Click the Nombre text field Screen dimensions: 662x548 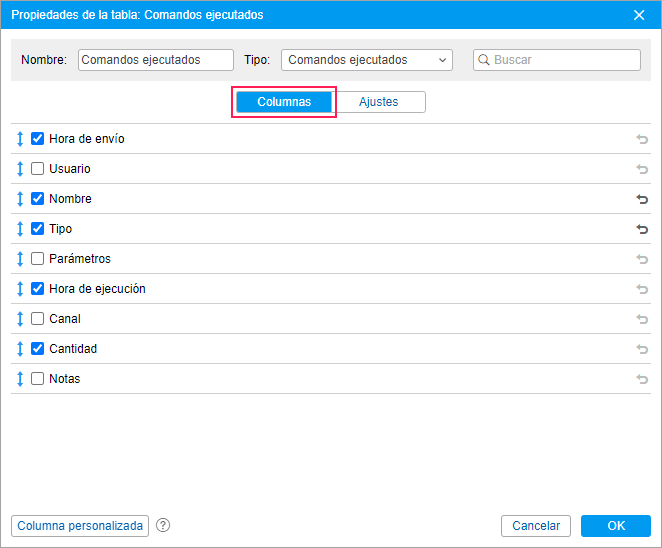pyautogui.click(x=156, y=60)
